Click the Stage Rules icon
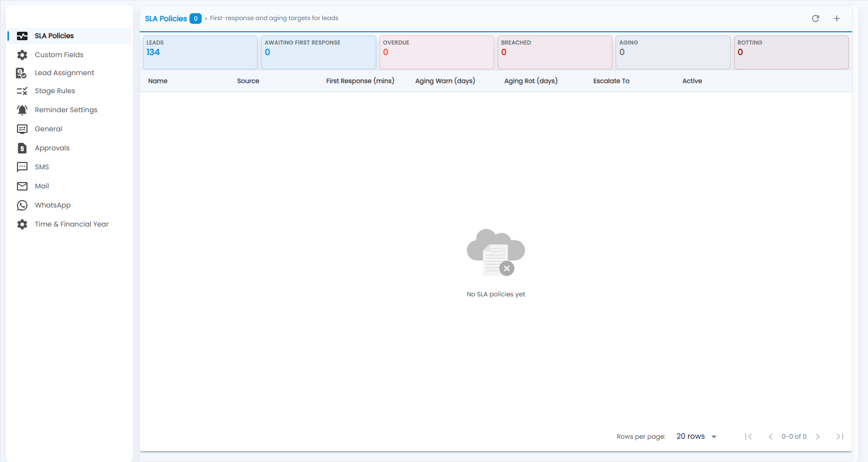This screenshot has width=868, height=462. 22,91
